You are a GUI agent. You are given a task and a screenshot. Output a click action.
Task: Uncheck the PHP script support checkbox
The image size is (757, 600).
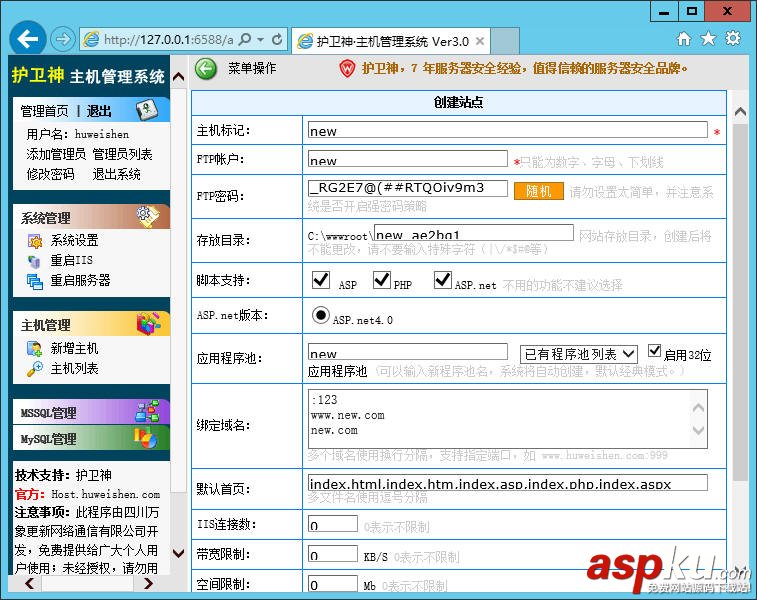click(x=381, y=280)
